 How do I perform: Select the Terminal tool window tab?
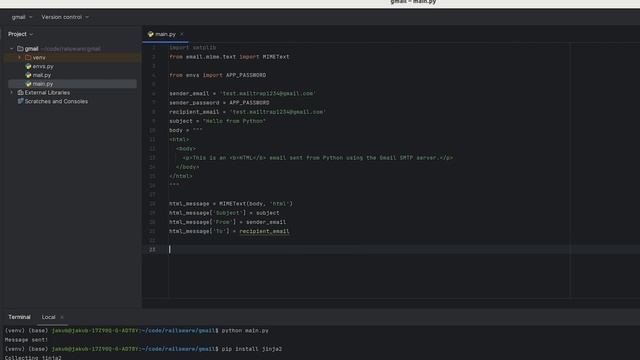point(19,317)
